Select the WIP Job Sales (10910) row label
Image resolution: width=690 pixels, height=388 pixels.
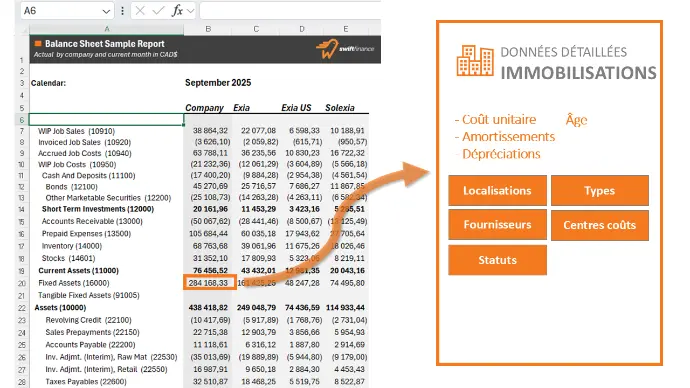click(x=77, y=131)
